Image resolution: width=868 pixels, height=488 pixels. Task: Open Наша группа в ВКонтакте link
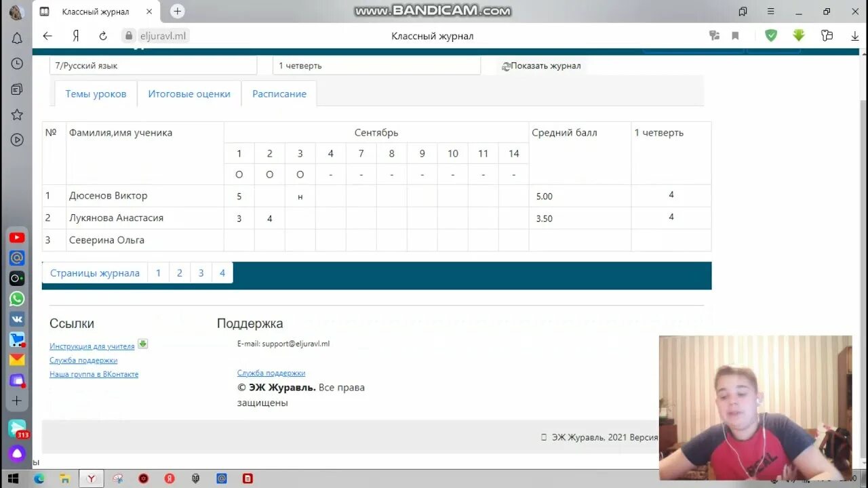tap(94, 374)
